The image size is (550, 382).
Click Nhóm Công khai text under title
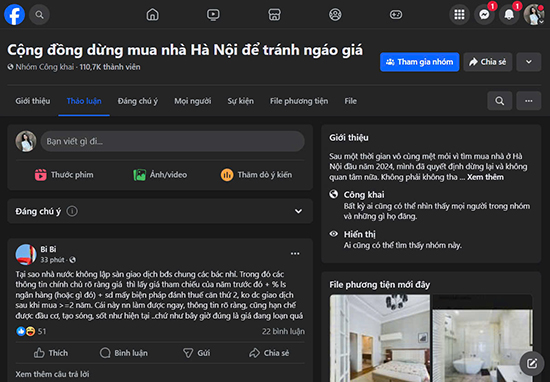(45, 67)
